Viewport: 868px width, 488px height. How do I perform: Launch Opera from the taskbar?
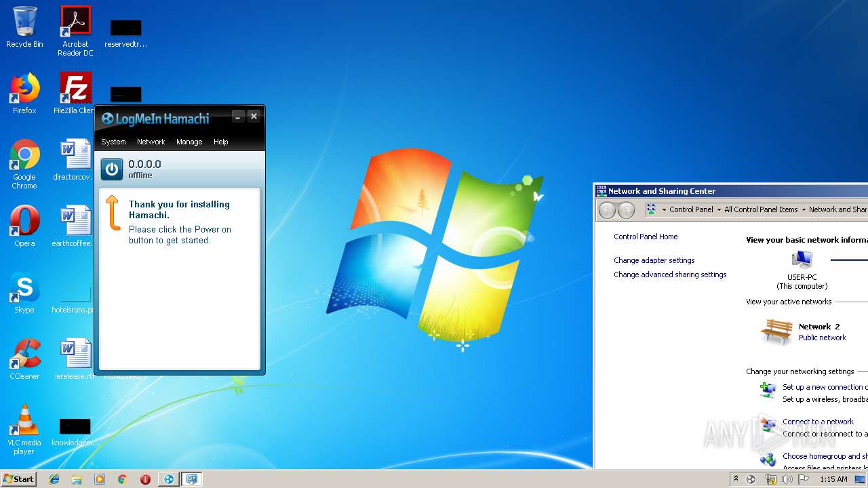(145, 479)
